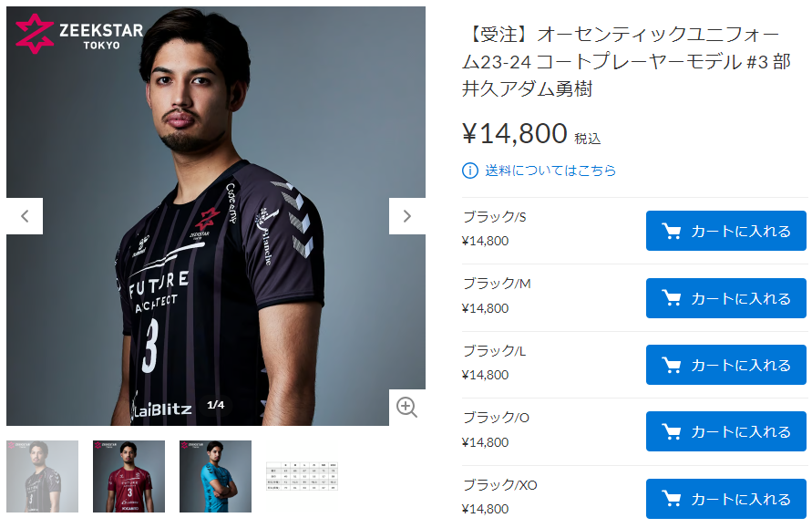
Task: Click the カートに入れる label for ブラック/S
Action: click(x=741, y=231)
